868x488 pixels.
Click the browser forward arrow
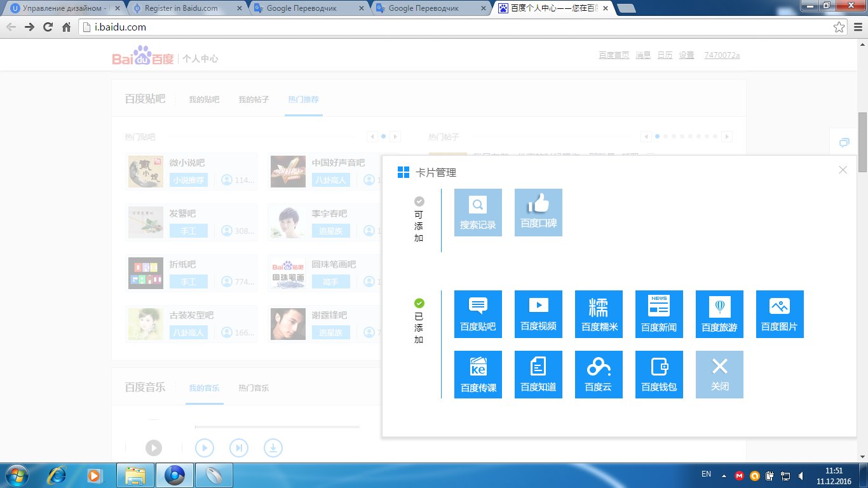pos(29,27)
